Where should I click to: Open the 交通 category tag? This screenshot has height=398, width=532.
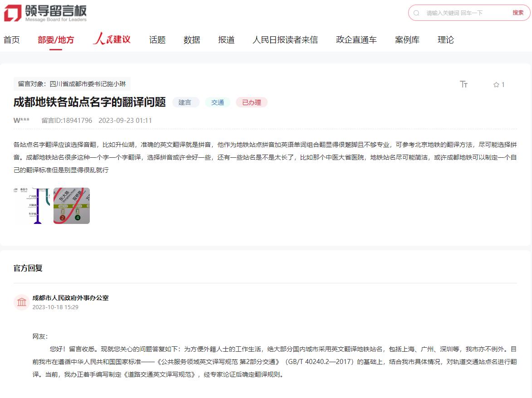point(218,102)
